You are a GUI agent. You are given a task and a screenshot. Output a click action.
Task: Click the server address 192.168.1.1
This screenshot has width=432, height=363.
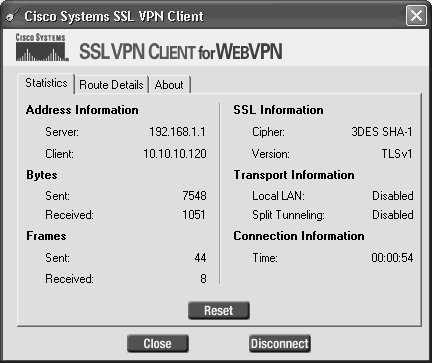click(x=177, y=132)
